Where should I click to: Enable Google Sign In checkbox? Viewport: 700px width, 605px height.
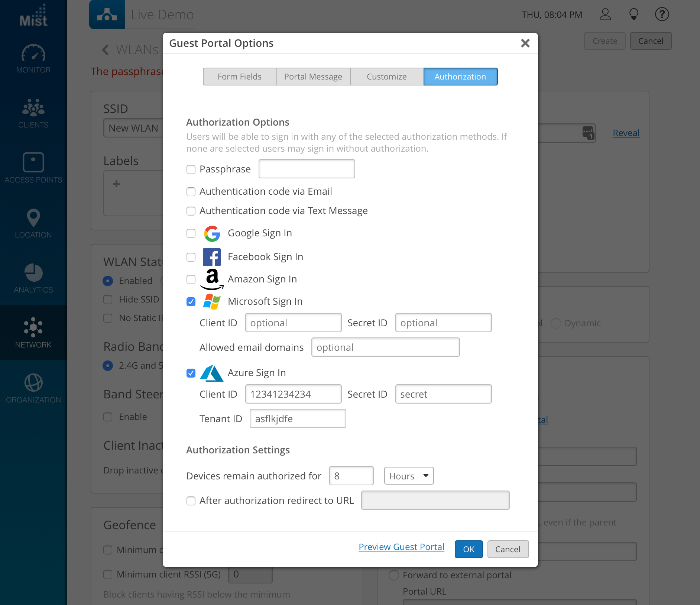[x=191, y=233]
